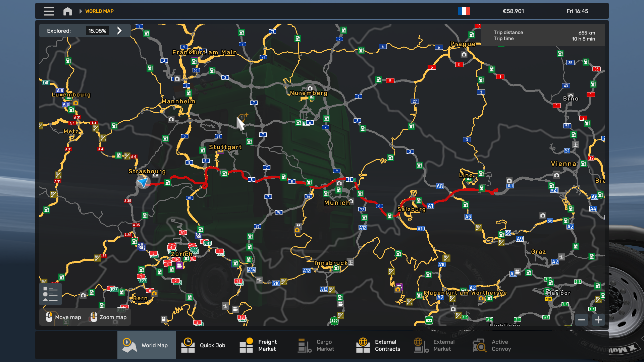The width and height of the screenshot is (644, 362).
Task: Go to home screen icon
Action: coord(67,11)
